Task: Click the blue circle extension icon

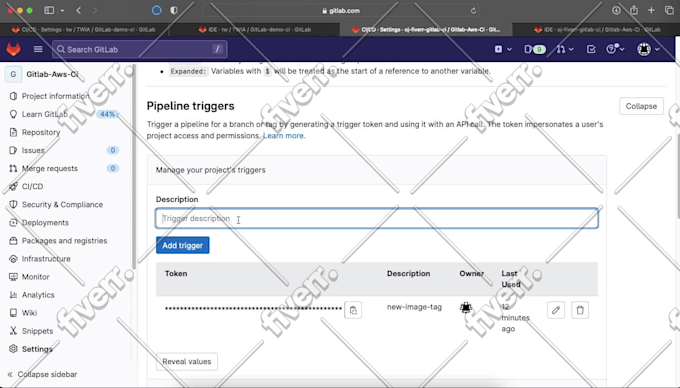Action: coord(157,10)
